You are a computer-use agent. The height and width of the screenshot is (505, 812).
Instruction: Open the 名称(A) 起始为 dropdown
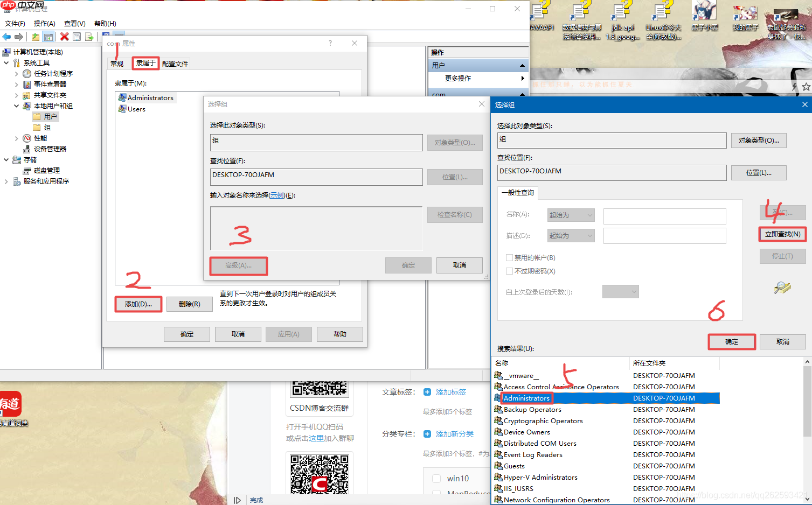[571, 215]
